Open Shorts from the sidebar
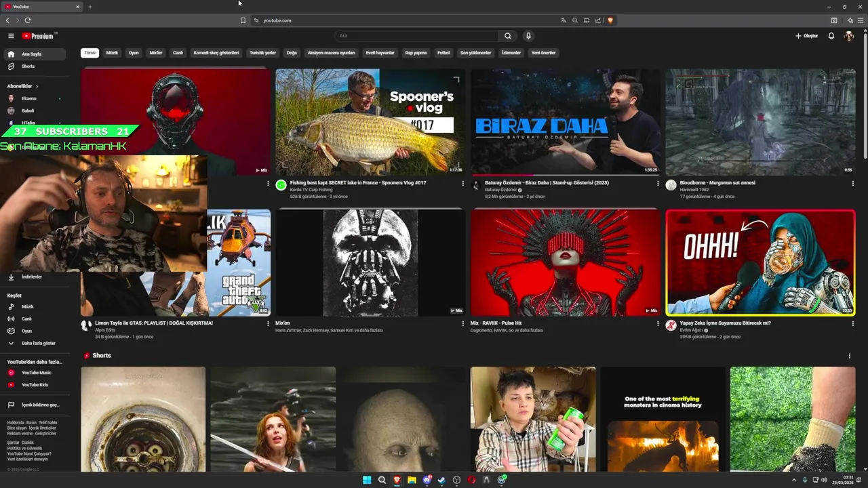The image size is (868, 488). tap(36, 66)
